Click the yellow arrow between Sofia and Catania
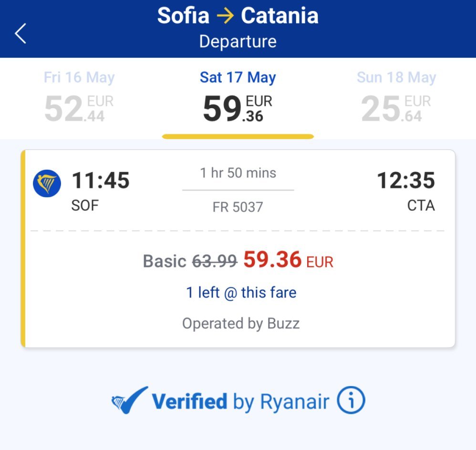 (225, 16)
